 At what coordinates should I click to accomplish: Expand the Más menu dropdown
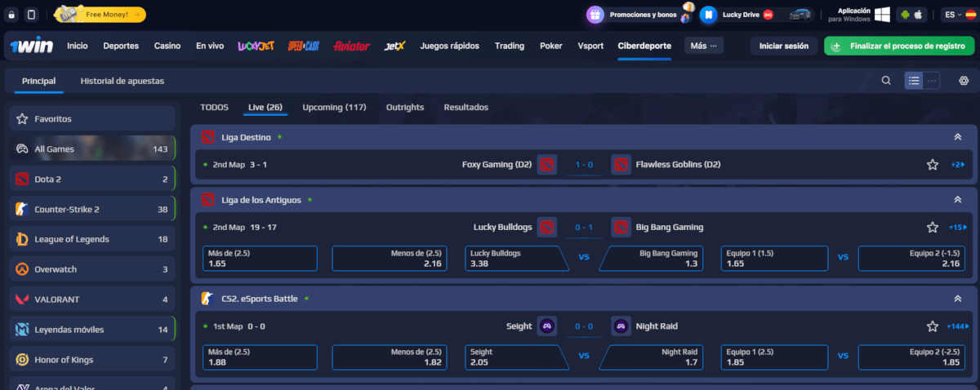pos(704,46)
